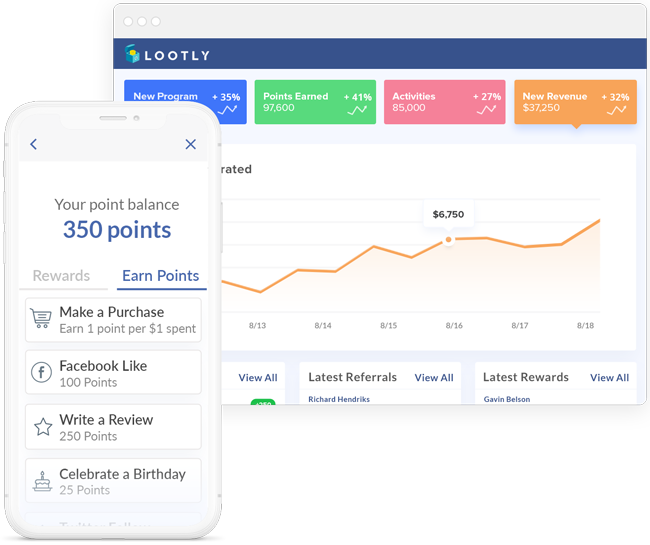Click trend icon on Points Earned card
The width and height of the screenshot is (650, 545).
pyautogui.click(x=358, y=110)
